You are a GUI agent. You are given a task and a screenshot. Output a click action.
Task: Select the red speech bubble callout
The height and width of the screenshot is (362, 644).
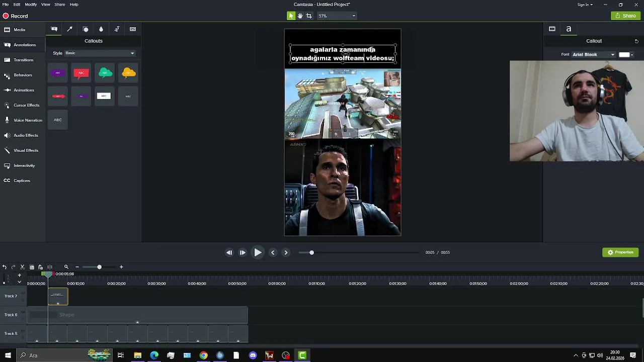point(81,73)
